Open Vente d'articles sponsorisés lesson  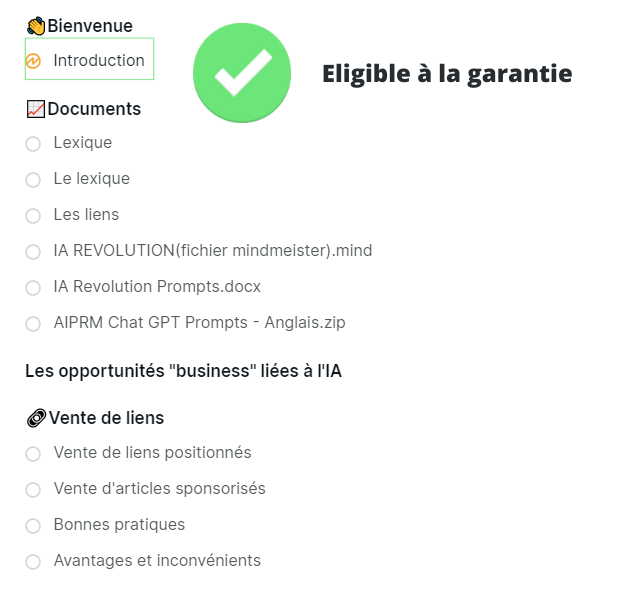click(159, 489)
